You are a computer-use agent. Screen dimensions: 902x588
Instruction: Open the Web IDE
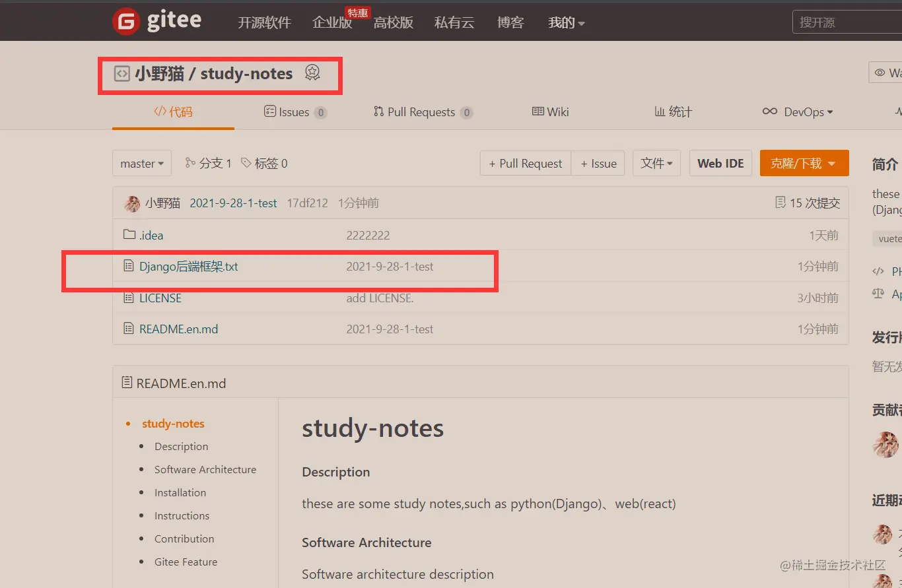pos(720,163)
